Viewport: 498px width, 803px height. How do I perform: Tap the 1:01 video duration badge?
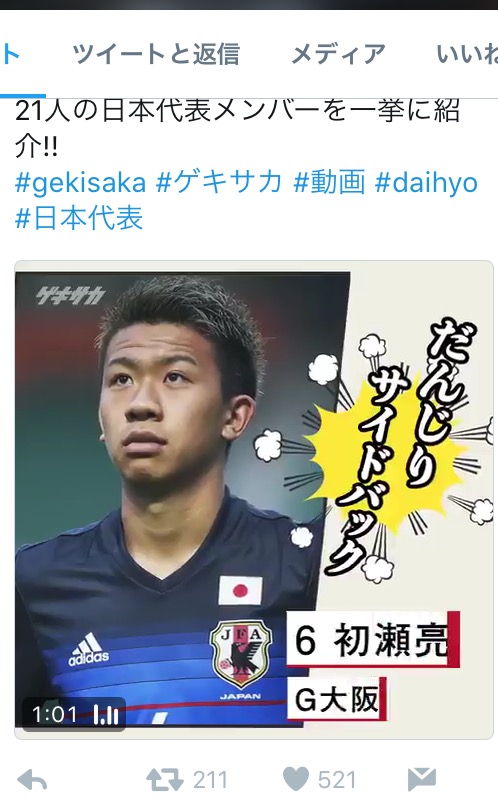54,714
